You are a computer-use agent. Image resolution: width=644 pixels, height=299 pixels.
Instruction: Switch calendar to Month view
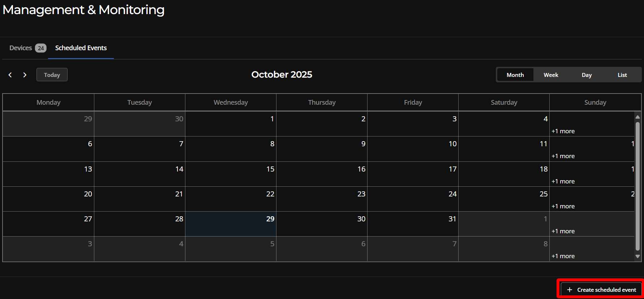point(515,75)
